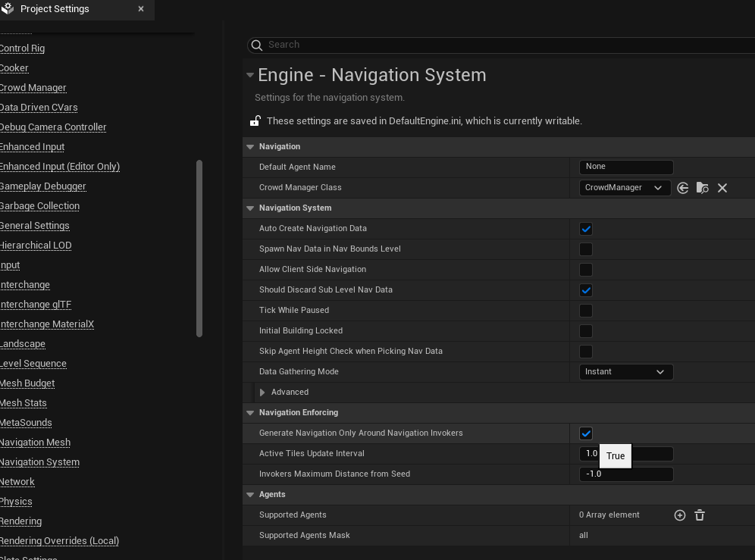
Task: Click the Project Settings tab icon
Action: (x=8, y=8)
